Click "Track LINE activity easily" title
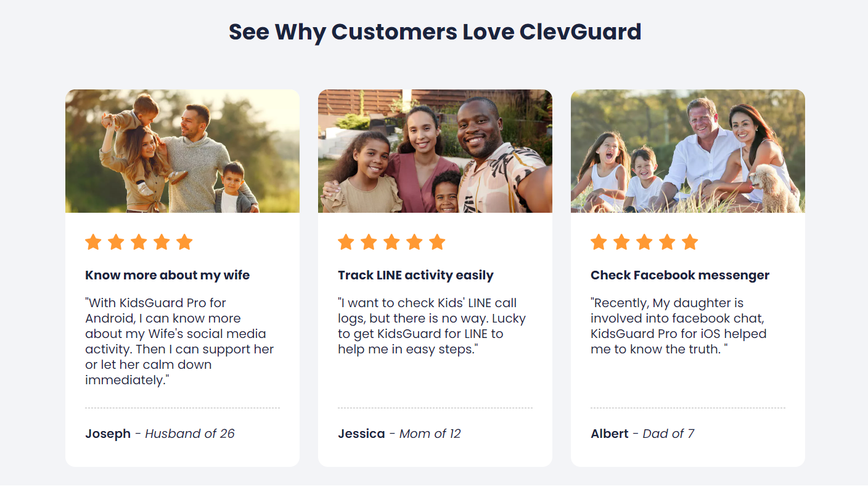This screenshot has height=486, width=868. coord(416,275)
